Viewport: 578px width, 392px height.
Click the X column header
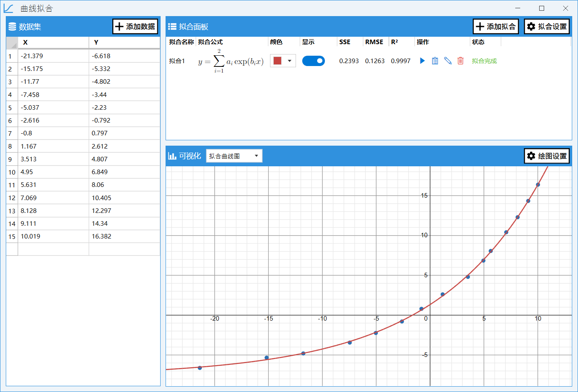(x=53, y=43)
